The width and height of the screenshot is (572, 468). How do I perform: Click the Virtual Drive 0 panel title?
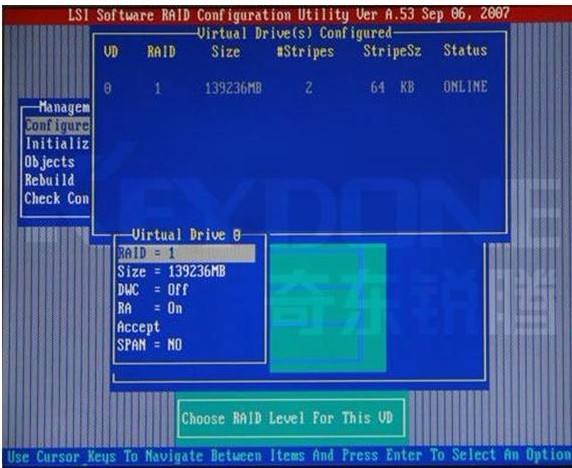pos(186,235)
